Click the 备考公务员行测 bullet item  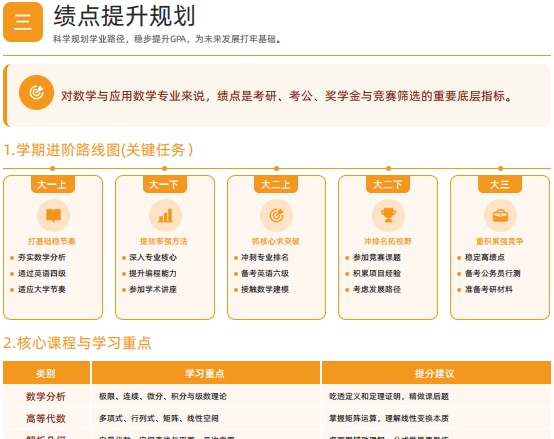(489, 273)
